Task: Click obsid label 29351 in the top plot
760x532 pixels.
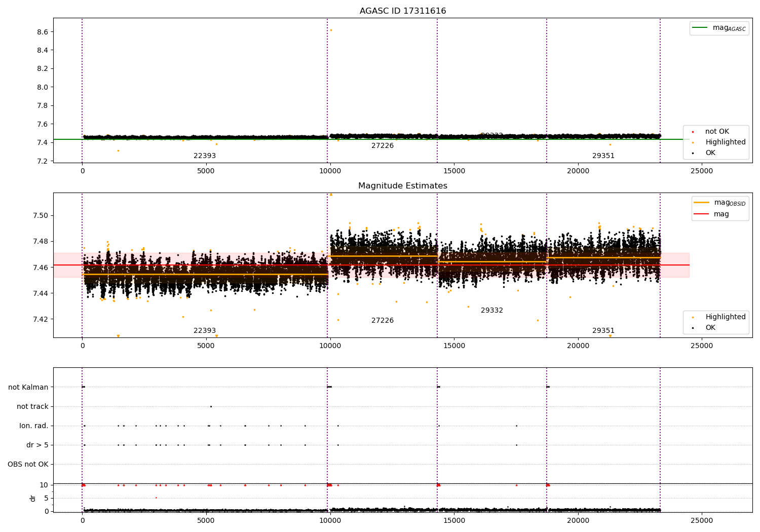Action: (603, 156)
